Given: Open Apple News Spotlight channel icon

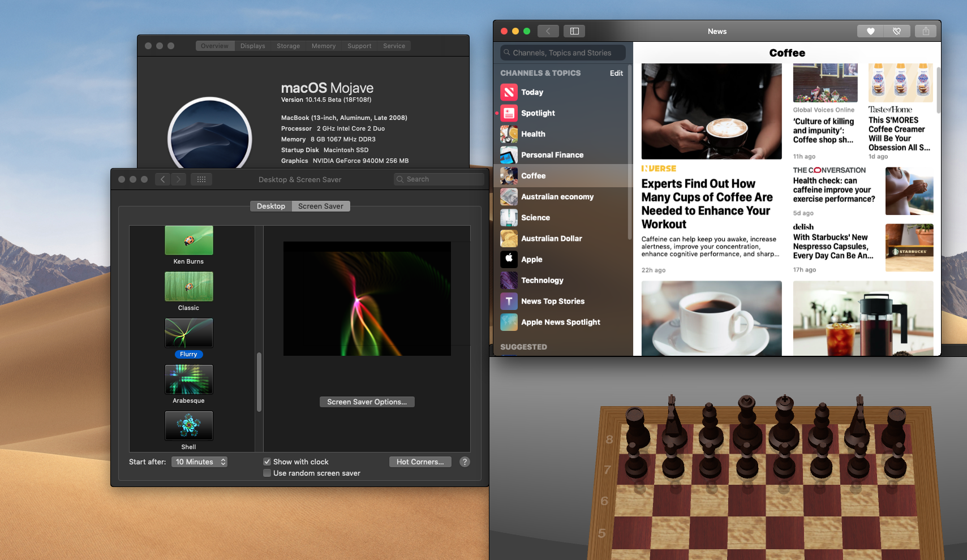Looking at the screenshot, I should point(509,322).
